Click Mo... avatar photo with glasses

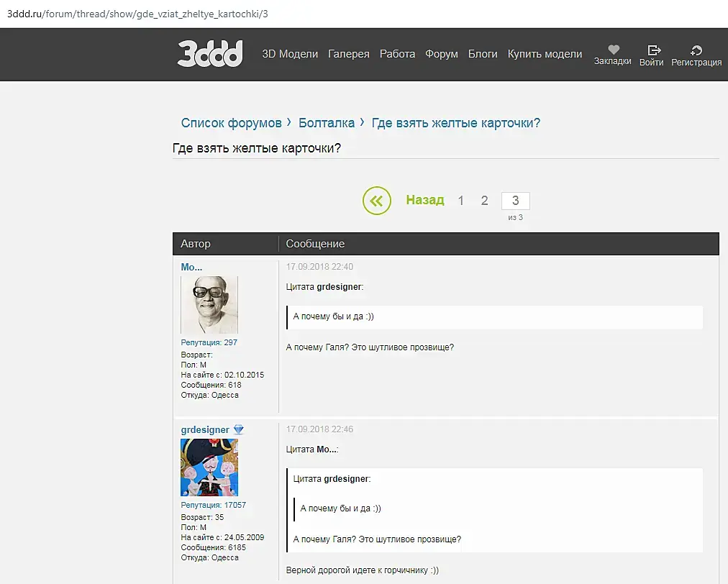tap(209, 304)
